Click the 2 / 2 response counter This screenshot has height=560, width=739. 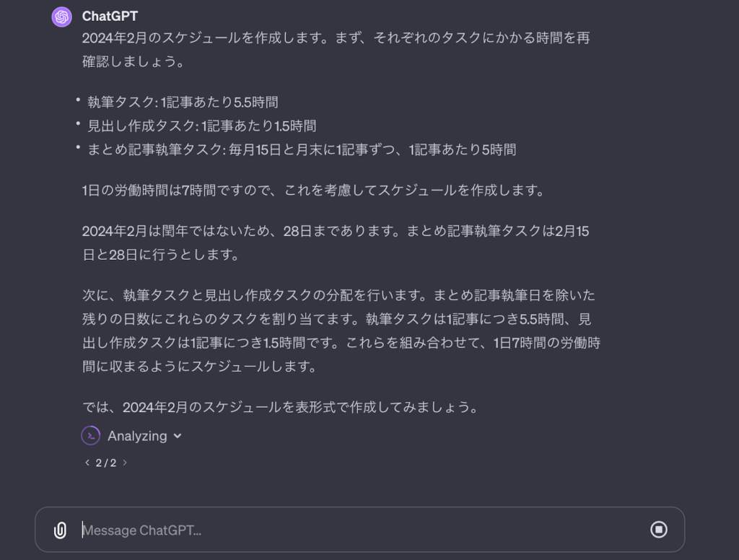106,463
